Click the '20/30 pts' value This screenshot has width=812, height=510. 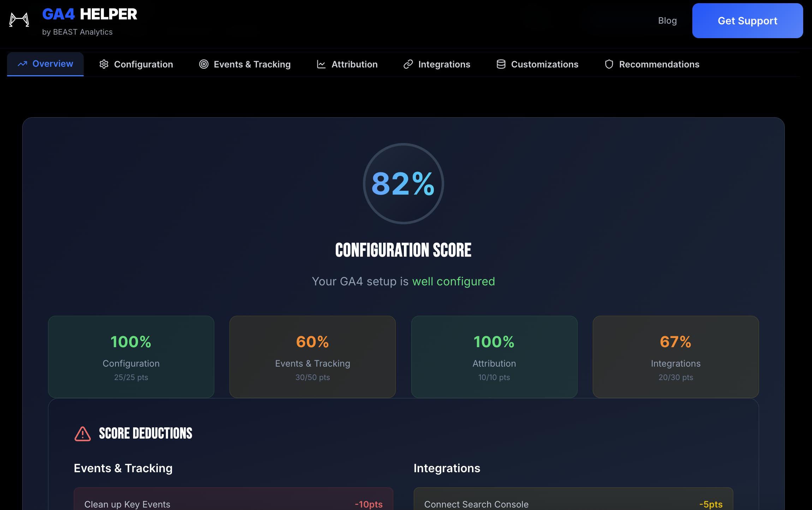tap(676, 378)
